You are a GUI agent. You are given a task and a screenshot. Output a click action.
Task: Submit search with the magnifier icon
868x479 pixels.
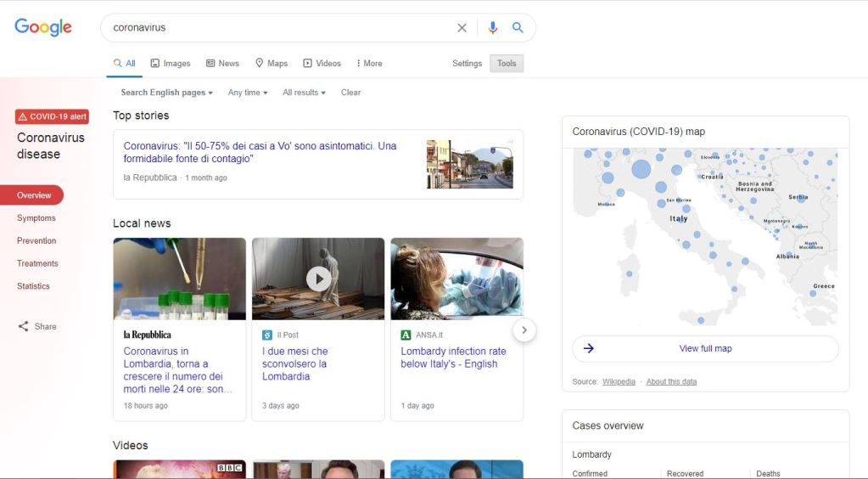coord(518,28)
